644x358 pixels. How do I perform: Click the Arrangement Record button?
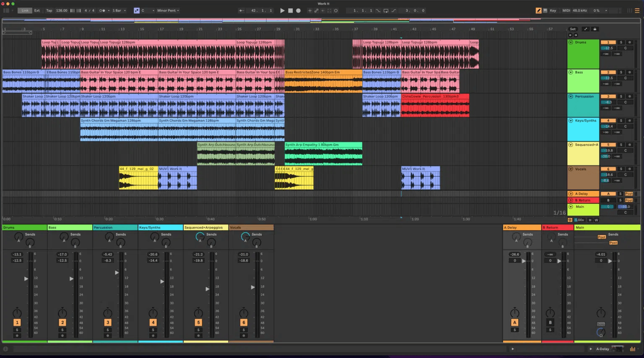[x=298, y=10]
